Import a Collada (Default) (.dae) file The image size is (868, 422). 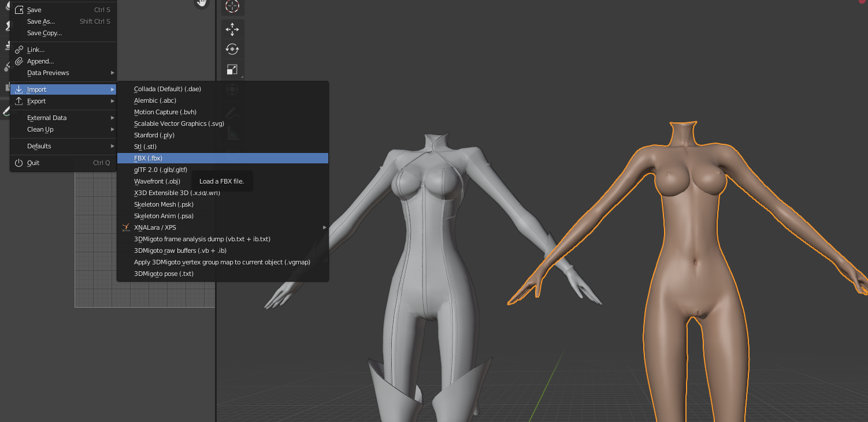pyautogui.click(x=222, y=89)
